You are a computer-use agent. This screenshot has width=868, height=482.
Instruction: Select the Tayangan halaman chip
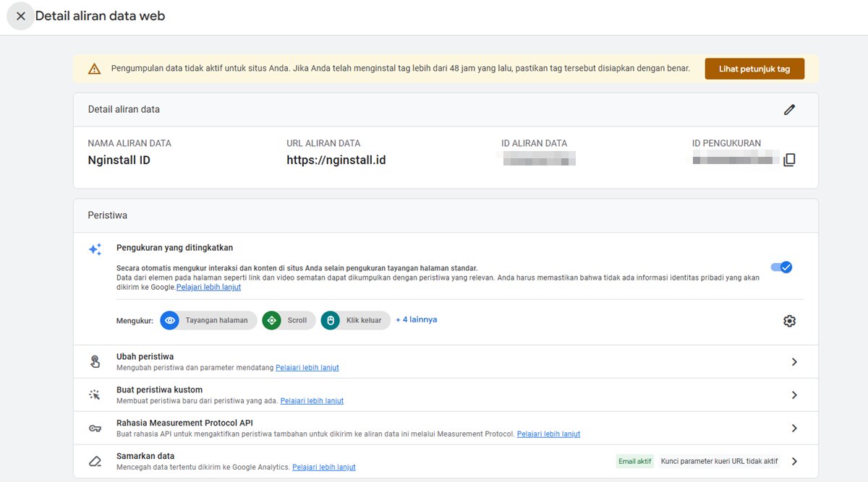(x=208, y=320)
